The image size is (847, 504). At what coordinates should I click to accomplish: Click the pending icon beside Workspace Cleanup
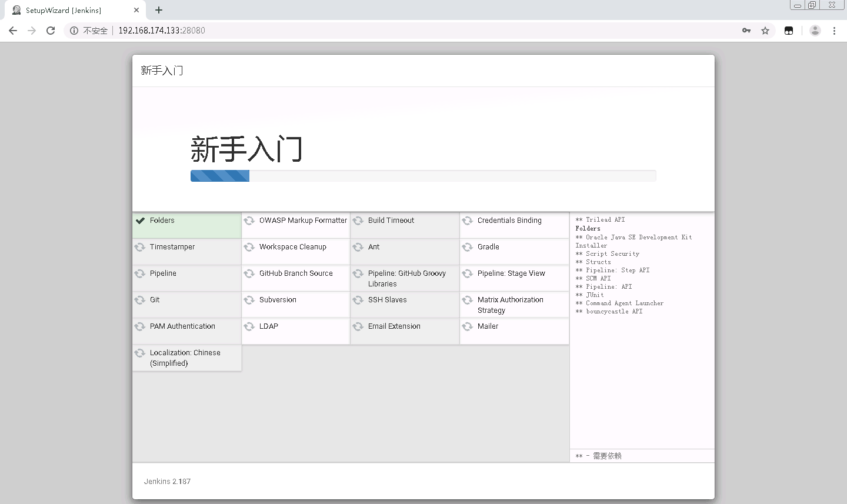pyautogui.click(x=249, y=247)
